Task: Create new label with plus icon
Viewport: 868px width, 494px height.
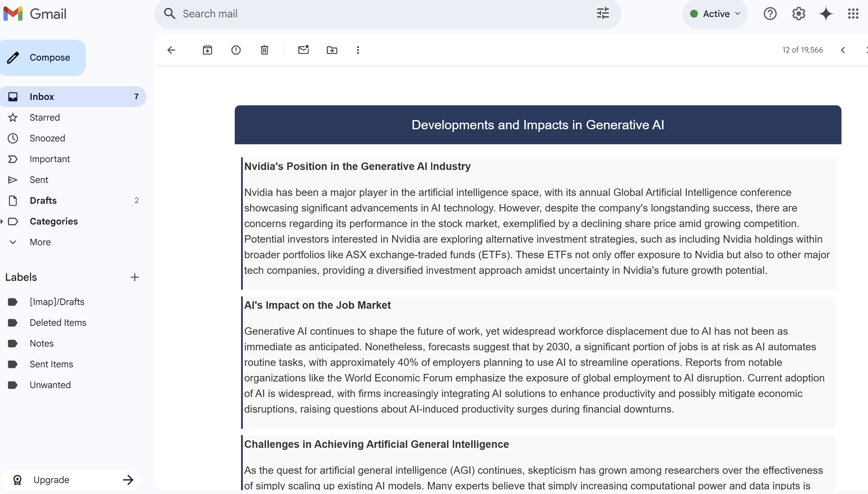Action: click(135, 277)
